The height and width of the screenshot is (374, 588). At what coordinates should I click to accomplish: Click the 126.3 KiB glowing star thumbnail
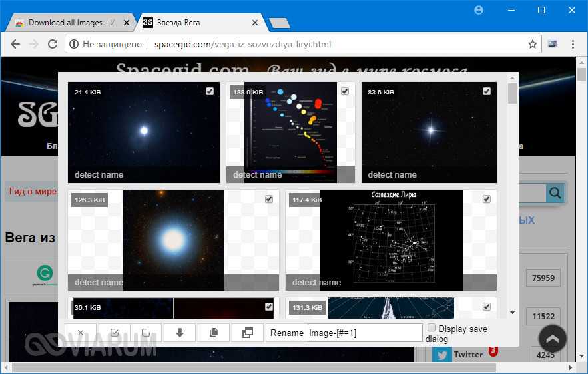[173, 240]
